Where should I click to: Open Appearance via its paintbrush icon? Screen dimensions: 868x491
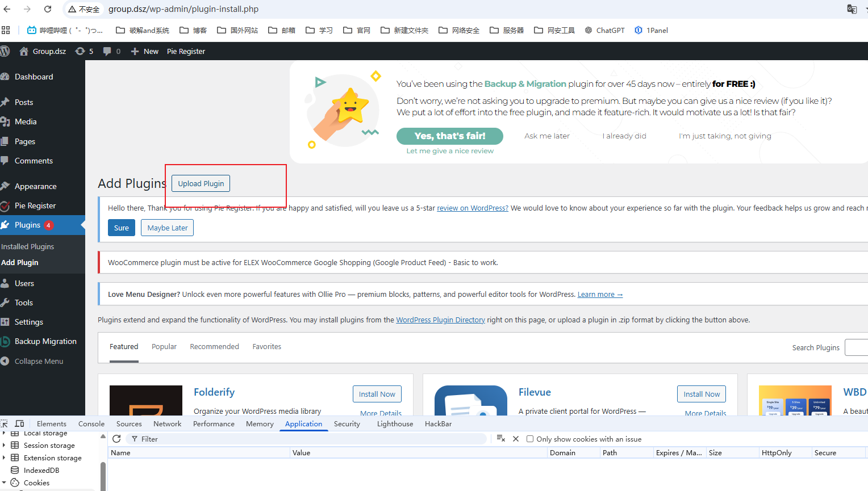pos(5,186)
